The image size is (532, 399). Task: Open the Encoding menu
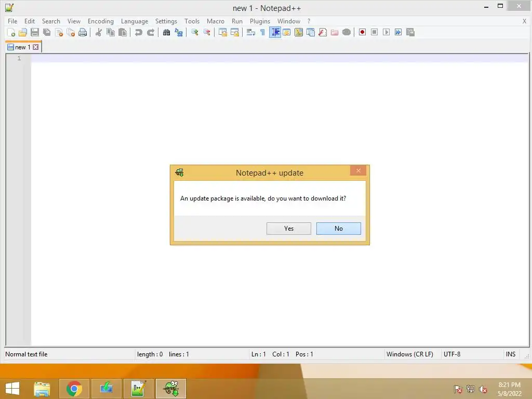[101, 21]
